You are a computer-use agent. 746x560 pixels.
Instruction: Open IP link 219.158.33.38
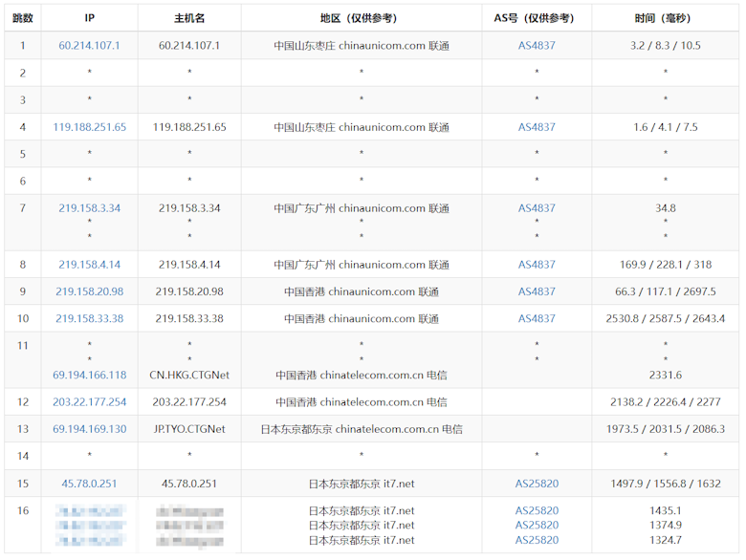[x=90, y=319]
